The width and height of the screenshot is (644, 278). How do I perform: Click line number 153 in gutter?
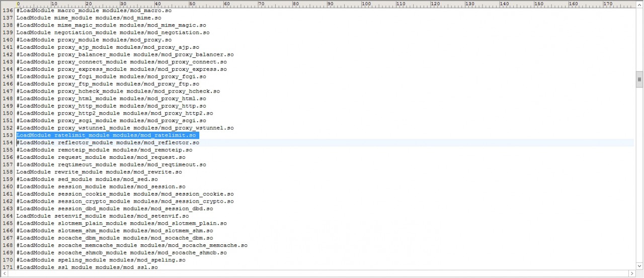coord(8,135)
